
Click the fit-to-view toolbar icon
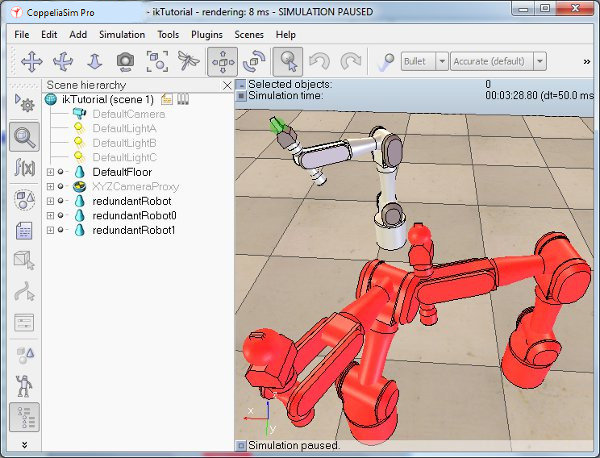157,62
